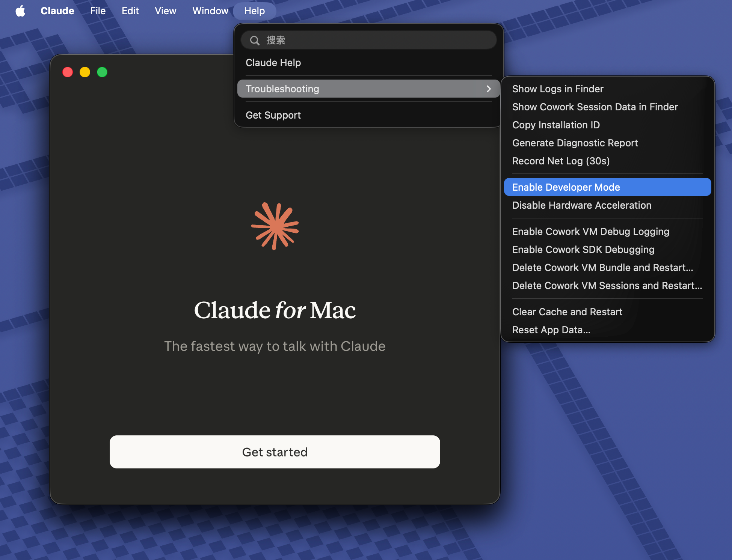Open the Claude app menu
The image size is (732, 560).
(x=57, y=11)
